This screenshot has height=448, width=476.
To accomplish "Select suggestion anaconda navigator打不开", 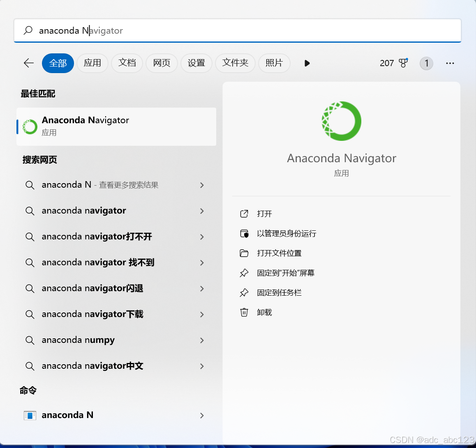I will (116, 236).
